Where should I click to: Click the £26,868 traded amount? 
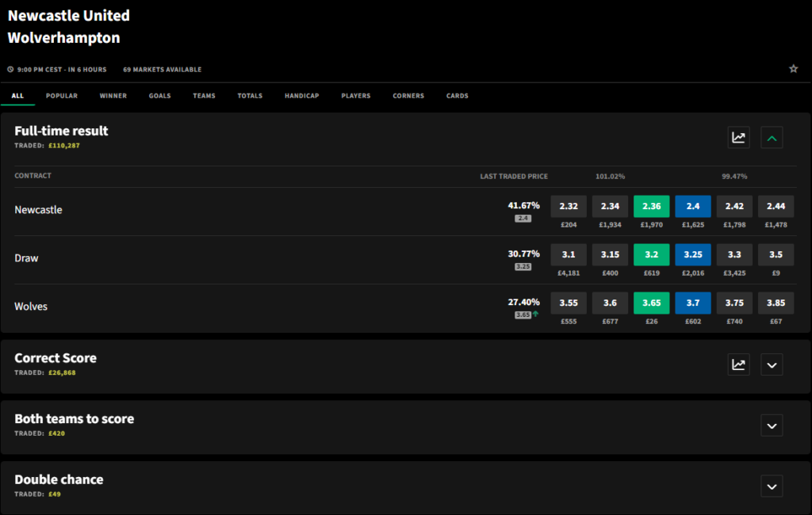click(x=62, y=372)
